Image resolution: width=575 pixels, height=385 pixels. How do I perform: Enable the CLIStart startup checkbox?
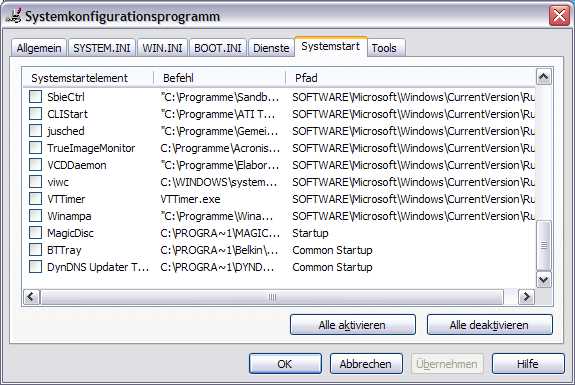pos(36,114)
